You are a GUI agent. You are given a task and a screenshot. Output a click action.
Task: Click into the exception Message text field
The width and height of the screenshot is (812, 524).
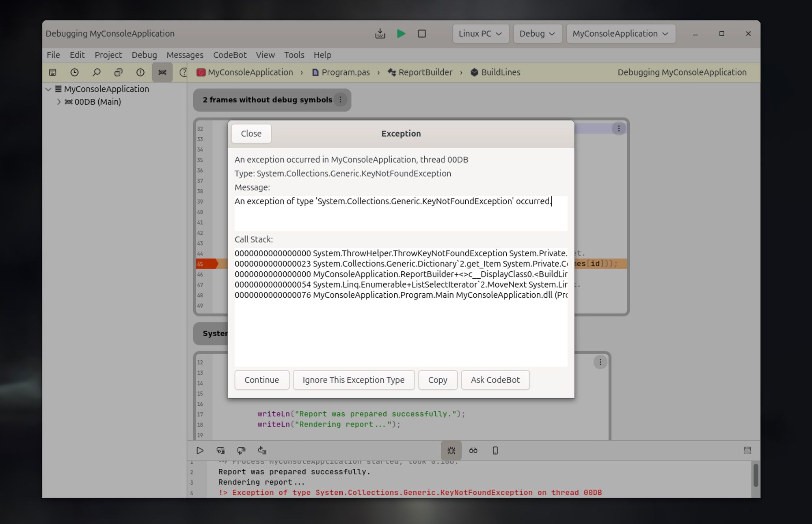tap(401, 213)
